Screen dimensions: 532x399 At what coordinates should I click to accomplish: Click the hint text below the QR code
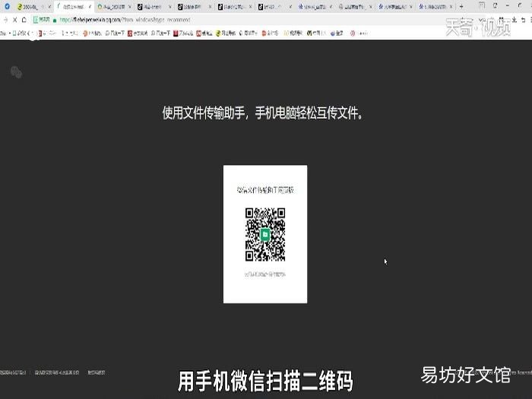[x=265, y=274]
